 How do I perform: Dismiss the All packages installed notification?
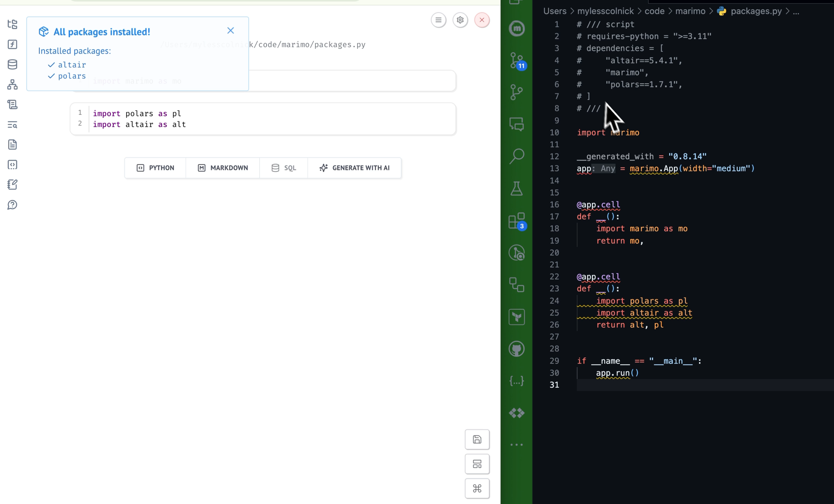pyautogui.click(x=230, y=31)
